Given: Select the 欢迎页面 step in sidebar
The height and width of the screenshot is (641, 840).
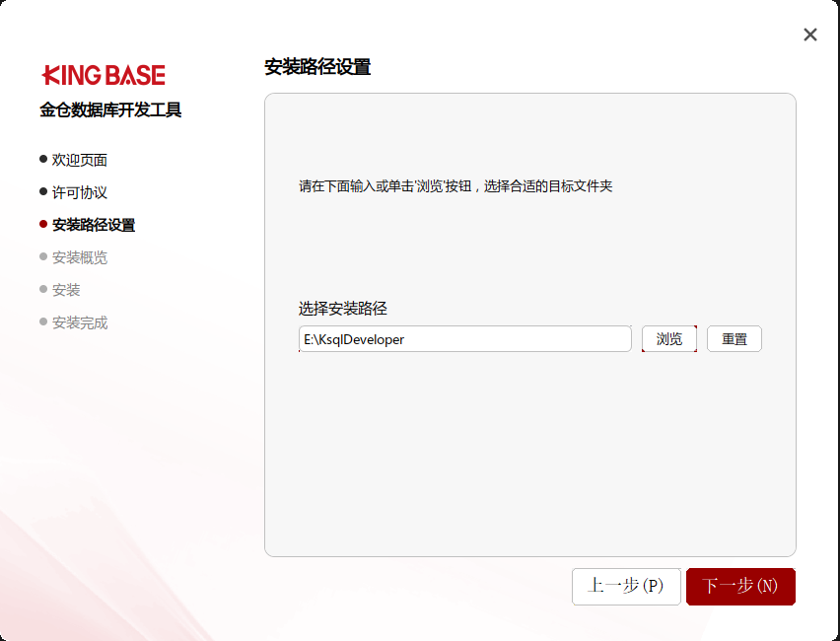Looking at the screenshot, I should pos(79,160).
